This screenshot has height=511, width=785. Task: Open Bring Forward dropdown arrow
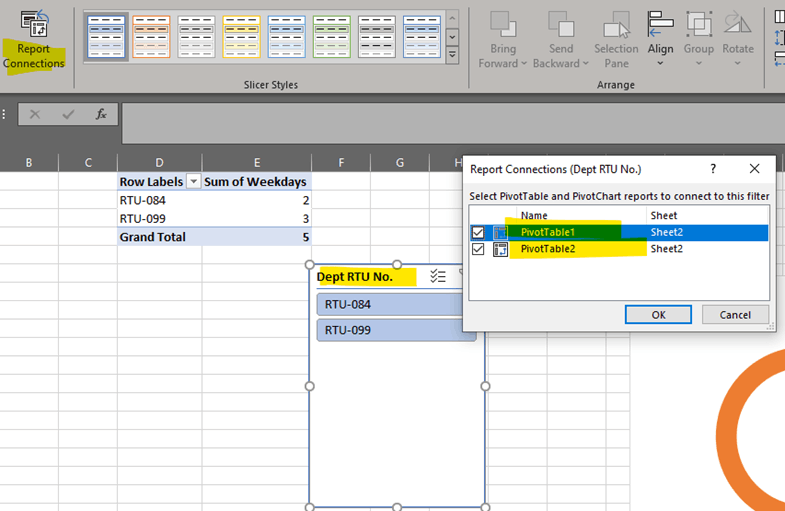pyautogui.click(x=524, y=64)
